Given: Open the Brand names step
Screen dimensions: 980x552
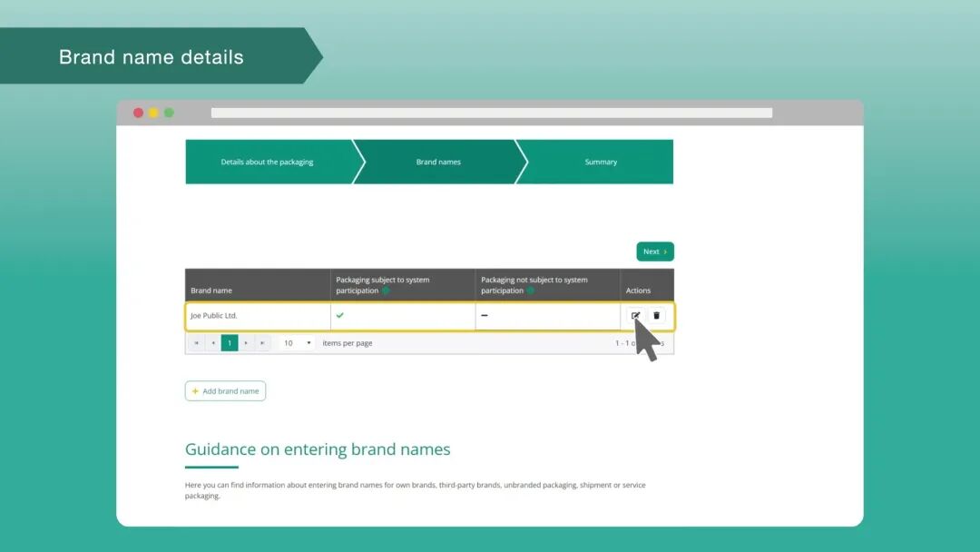Looking at the screenshot, I should click(439, 162).
